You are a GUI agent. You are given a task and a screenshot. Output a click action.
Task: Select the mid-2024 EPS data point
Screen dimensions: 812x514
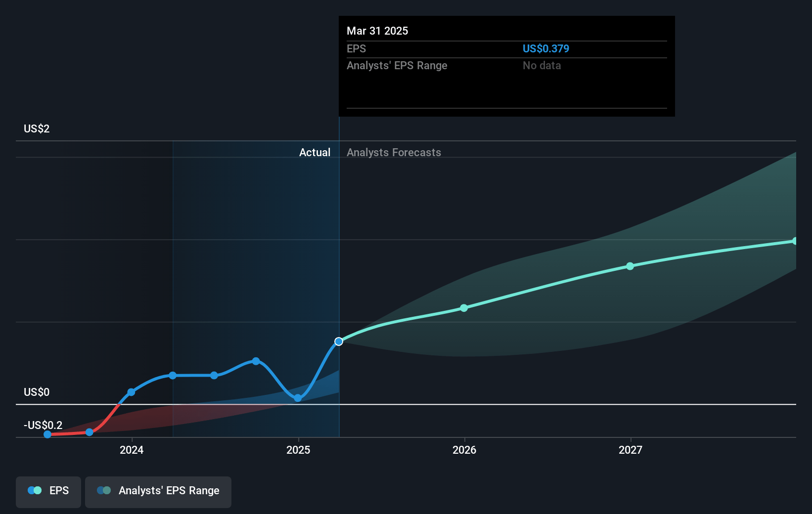(x=214, y=376)
